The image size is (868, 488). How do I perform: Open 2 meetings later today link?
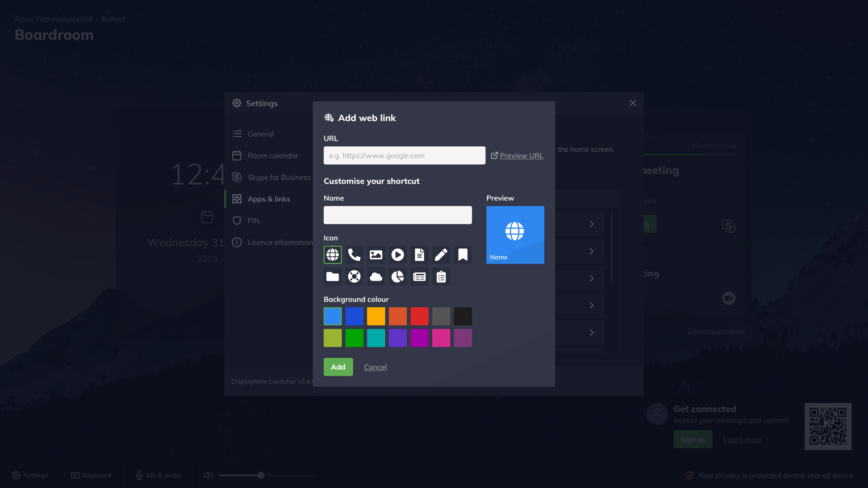(717, 331)
